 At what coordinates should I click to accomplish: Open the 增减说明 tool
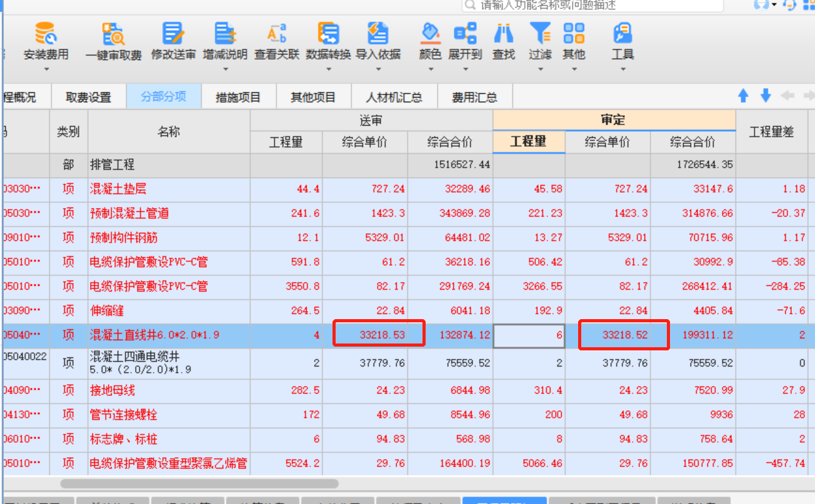pos(224,32)
